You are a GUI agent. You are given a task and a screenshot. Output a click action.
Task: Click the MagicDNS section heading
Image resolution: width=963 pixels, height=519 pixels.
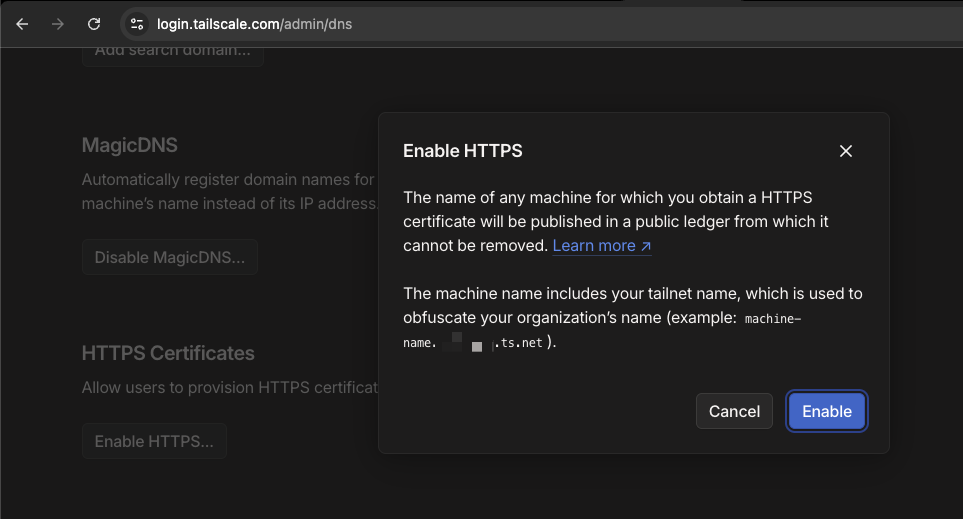click(130, 145)
